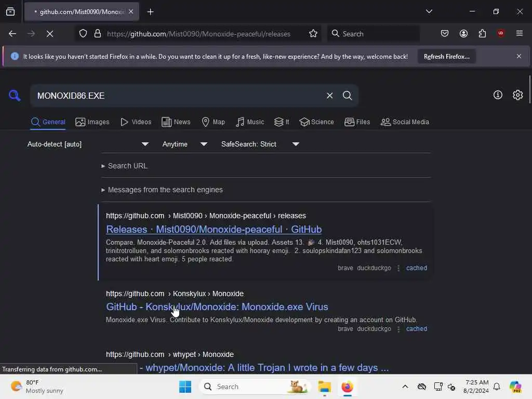Switch to the Music category
Image resolution: width=532 pixels, height=399 pixels.
[250, 122]
